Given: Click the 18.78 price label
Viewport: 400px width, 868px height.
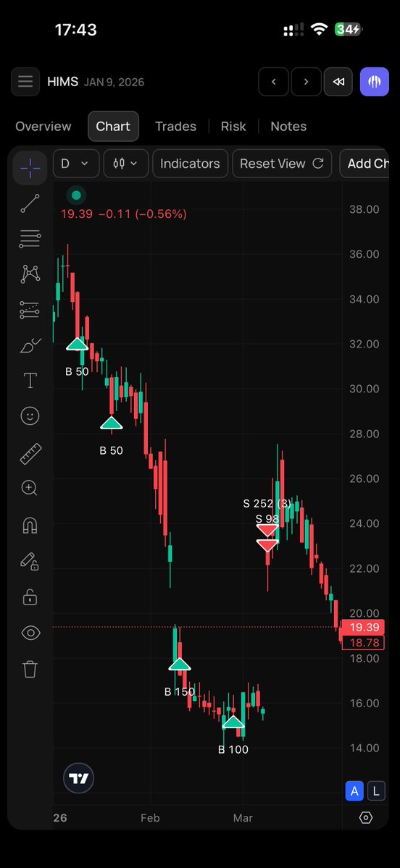Looking at the screenshot, I should pyautogui.click(x=364, y=643).
